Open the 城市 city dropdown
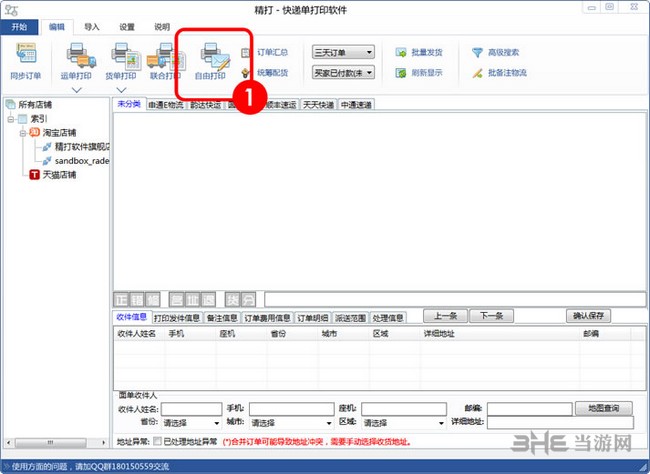 coord(291,423)
